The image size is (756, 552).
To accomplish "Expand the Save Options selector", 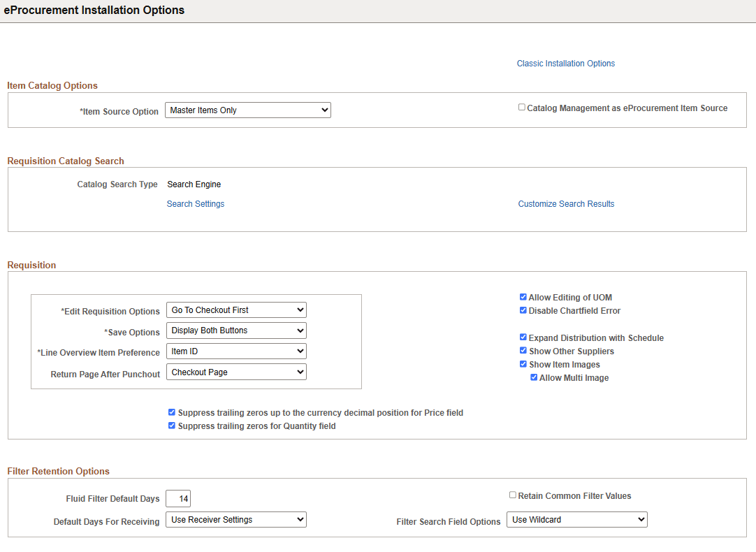I will point(236,330).
